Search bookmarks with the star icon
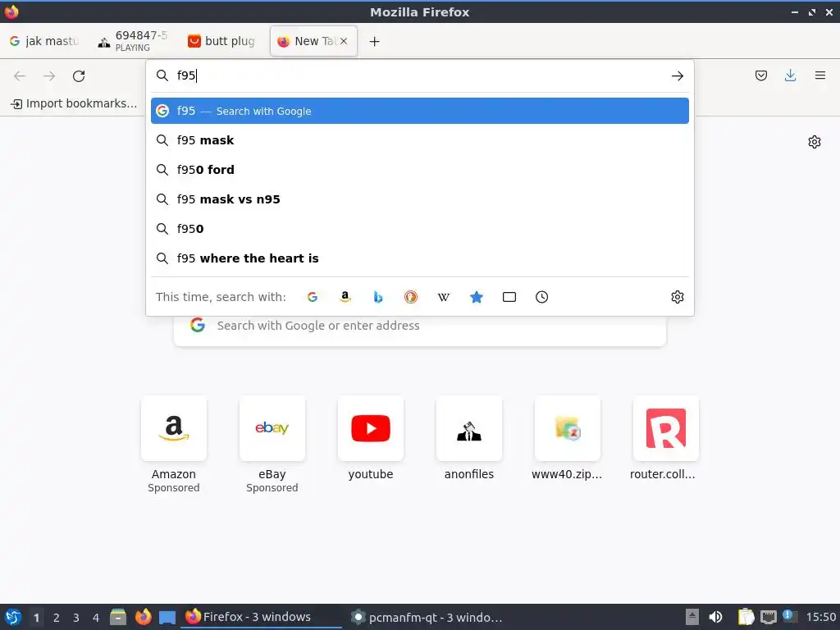 tap(477, 297)
